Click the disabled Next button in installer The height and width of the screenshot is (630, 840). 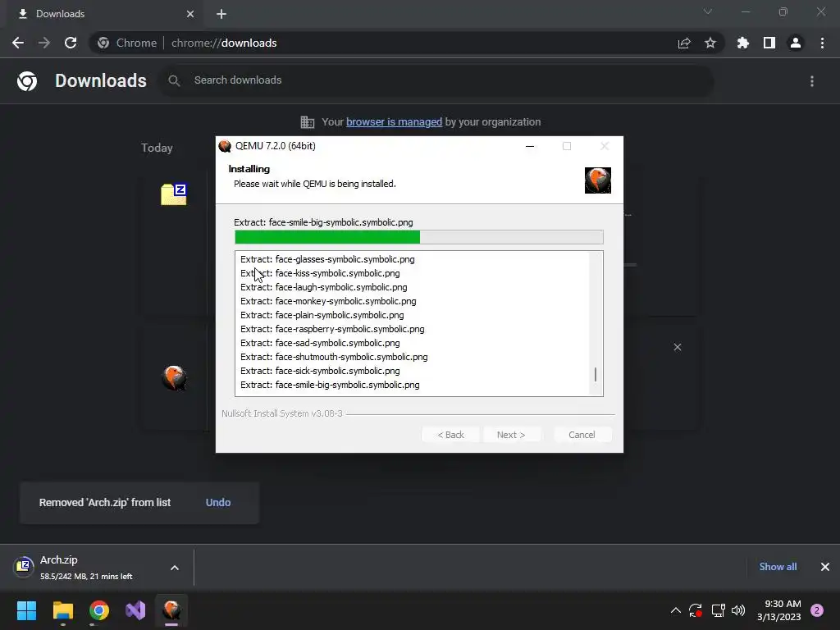511,435
